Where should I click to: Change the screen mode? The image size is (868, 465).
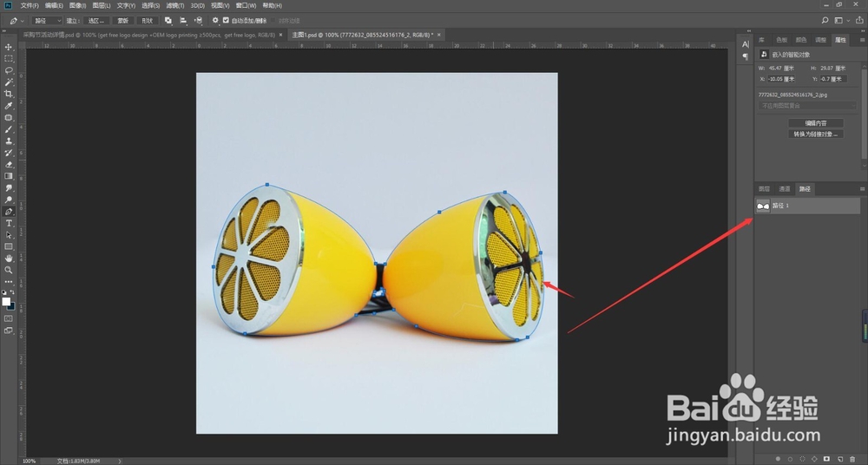point(9,331)
